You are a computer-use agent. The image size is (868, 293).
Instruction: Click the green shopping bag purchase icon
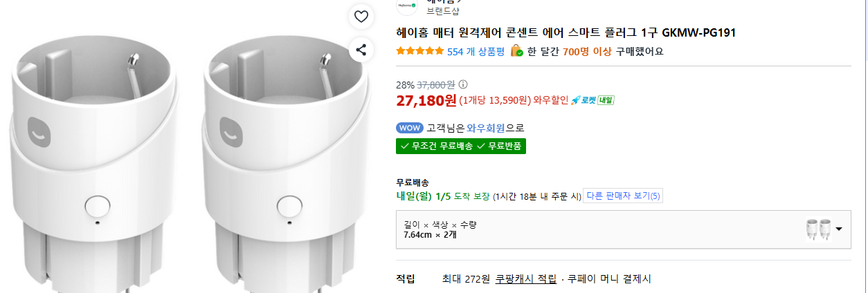(x=516, y=51)
